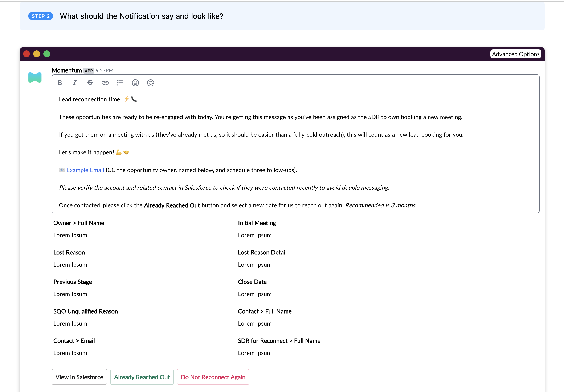The image size is (564, 392).
Task: Open the emoji picker
Action: pos(135,83)
